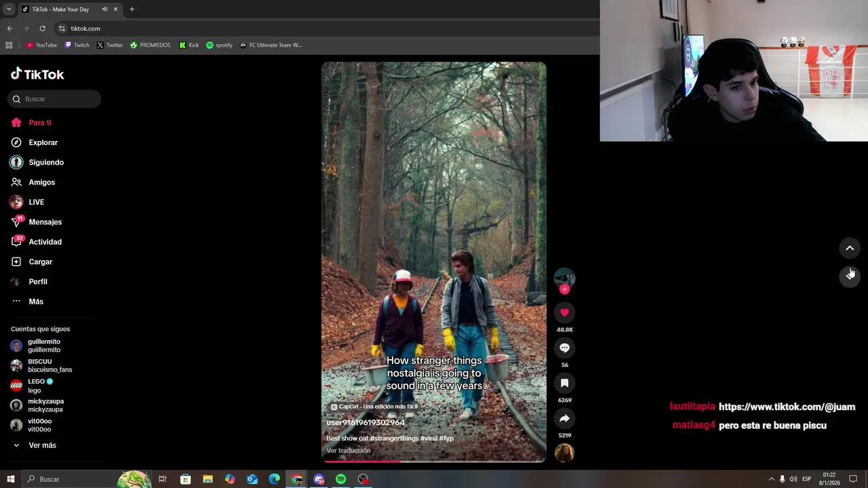
Task: Share the video using the arrow icon
Action: click(564, 418)
